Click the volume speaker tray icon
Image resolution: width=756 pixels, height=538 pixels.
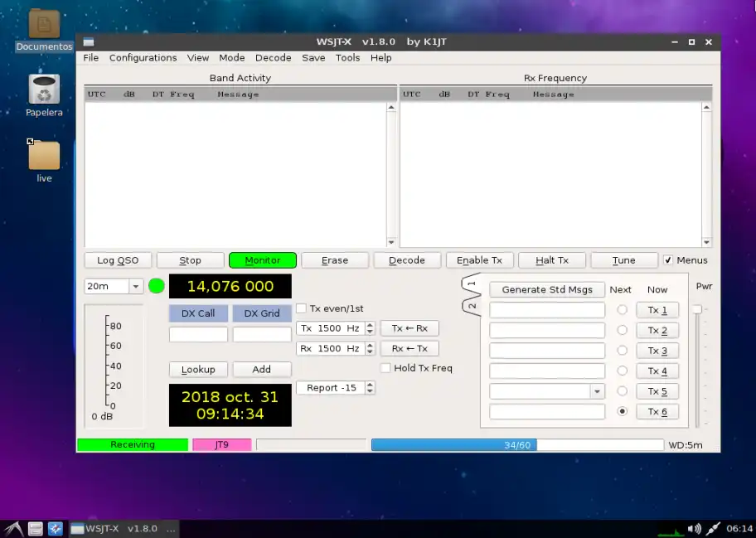point(694,529)
